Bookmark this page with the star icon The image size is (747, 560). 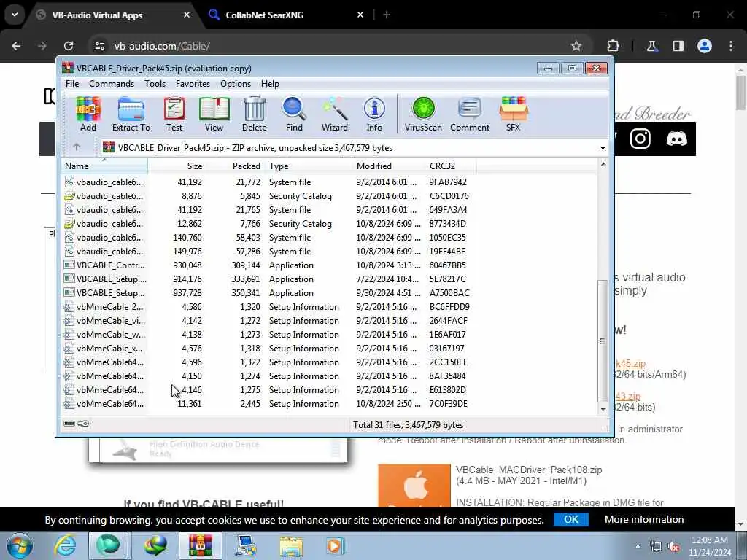click(x=576, y=46)
